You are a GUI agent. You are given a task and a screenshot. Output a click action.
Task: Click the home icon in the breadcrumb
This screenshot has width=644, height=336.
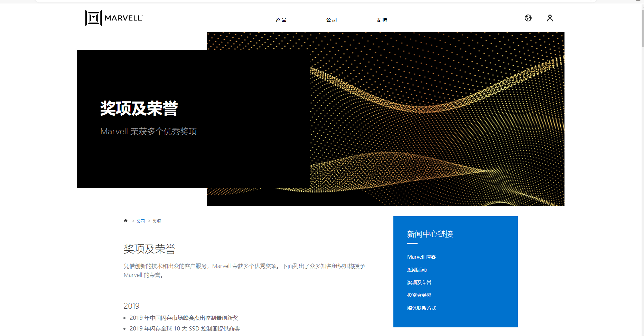point(125,220)
